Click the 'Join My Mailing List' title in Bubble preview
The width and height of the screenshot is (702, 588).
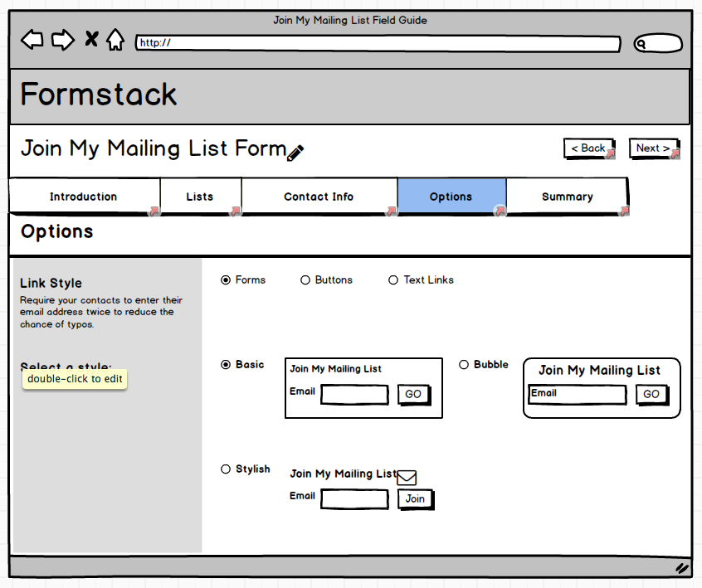point(599,370)
